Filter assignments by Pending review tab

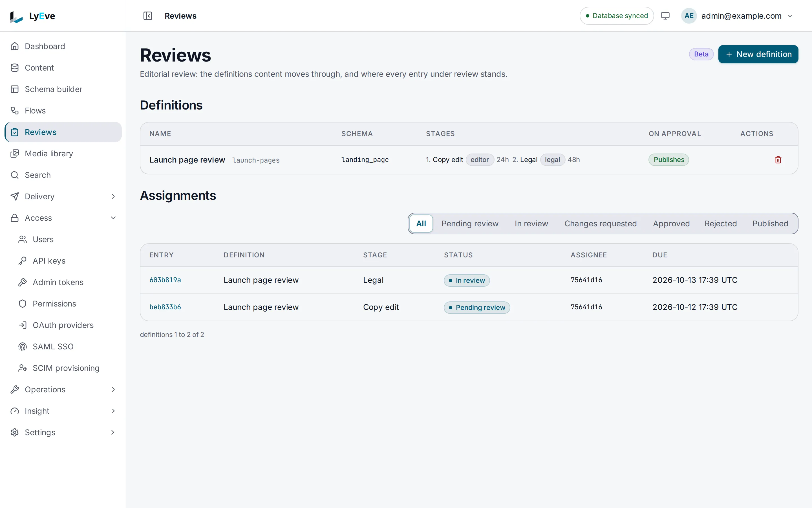tap(470, 224)
